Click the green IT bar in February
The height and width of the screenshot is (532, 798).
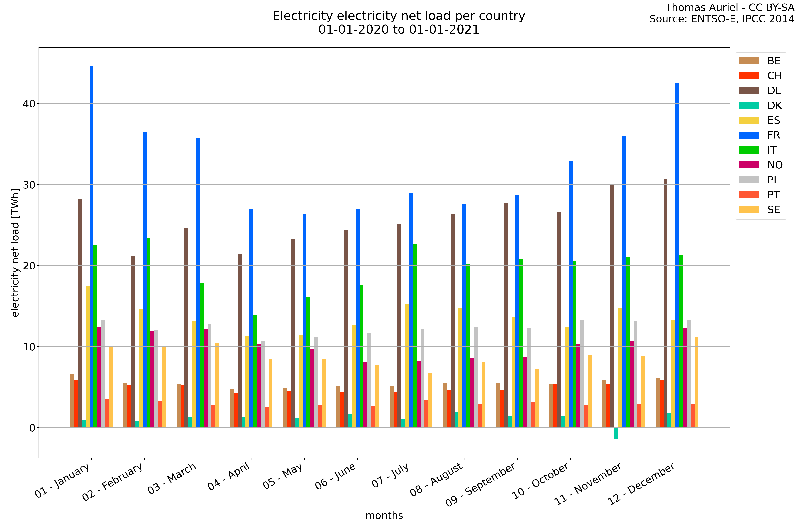point(149,333)
